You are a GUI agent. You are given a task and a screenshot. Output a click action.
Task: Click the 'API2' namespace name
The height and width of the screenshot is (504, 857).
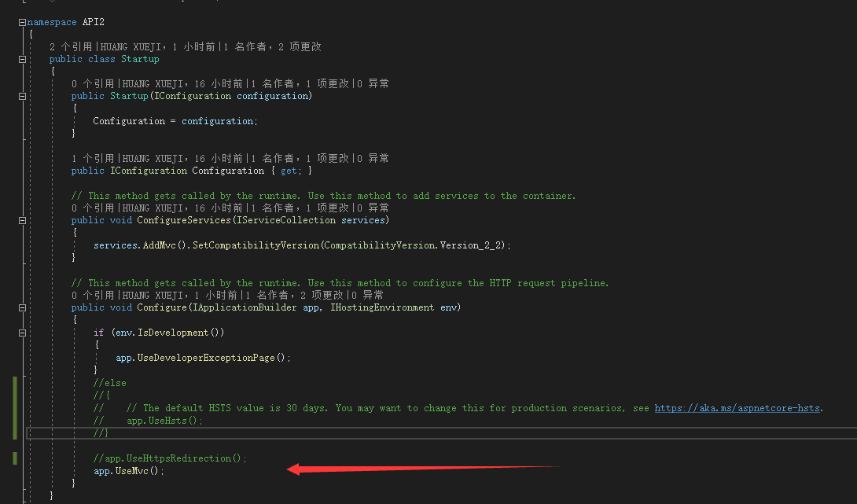coord(94,23)
